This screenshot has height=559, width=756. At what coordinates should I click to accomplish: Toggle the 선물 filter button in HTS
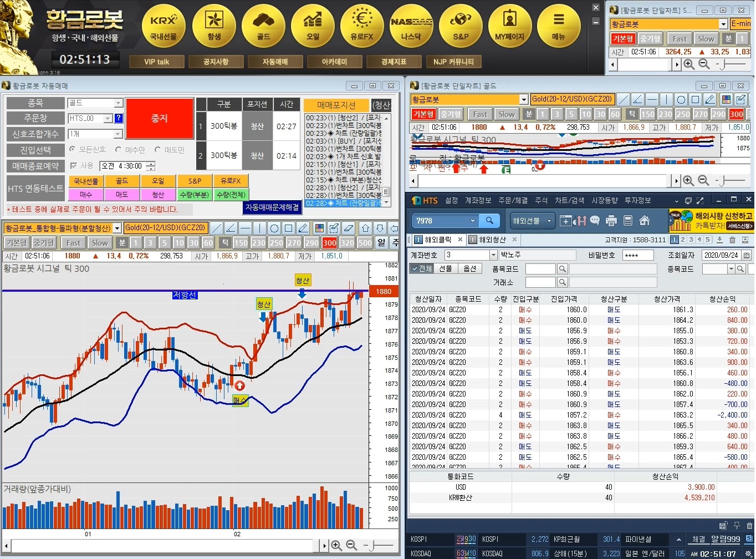(x=446, y=268)
